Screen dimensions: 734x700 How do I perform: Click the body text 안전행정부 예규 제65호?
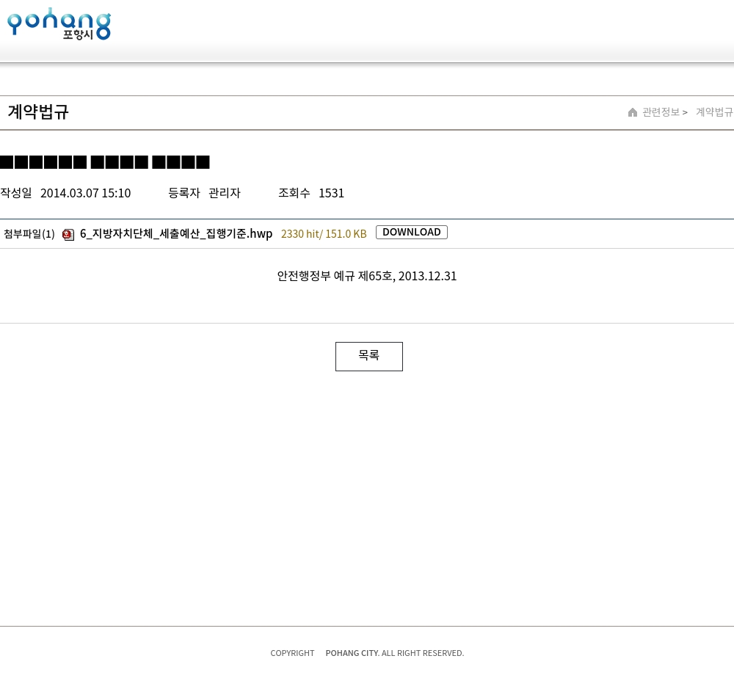[366, 276]
